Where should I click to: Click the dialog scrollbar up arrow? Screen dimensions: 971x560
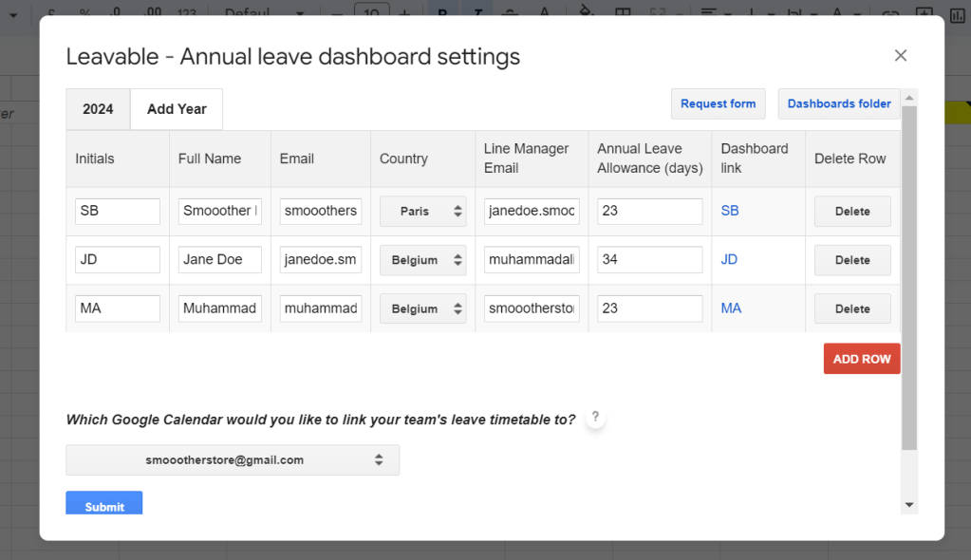tap(909, 98)
